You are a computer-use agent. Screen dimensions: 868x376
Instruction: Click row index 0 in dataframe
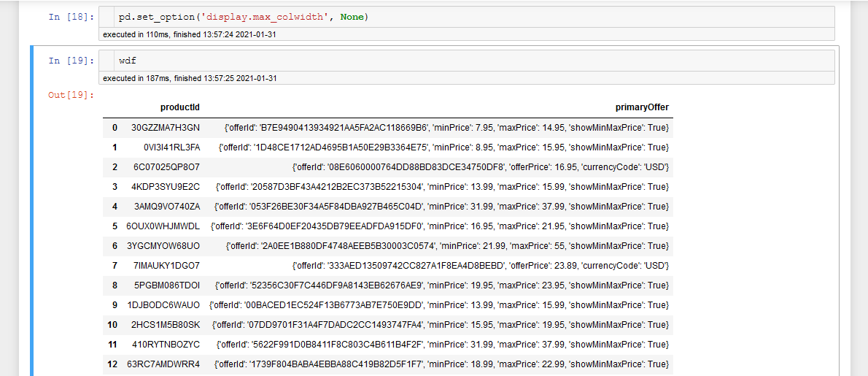point(115,128)
